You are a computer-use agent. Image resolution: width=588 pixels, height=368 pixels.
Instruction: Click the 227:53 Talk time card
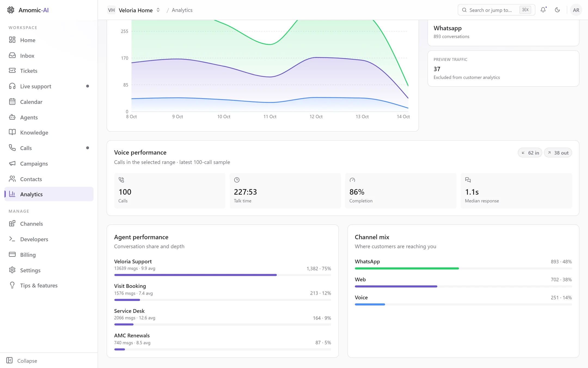285,191
